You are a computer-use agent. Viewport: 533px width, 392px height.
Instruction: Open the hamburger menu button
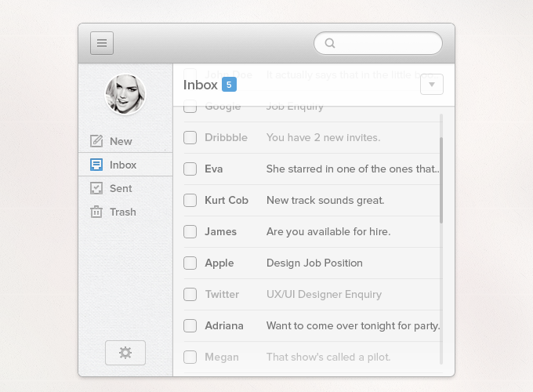(x=102, y=43)
